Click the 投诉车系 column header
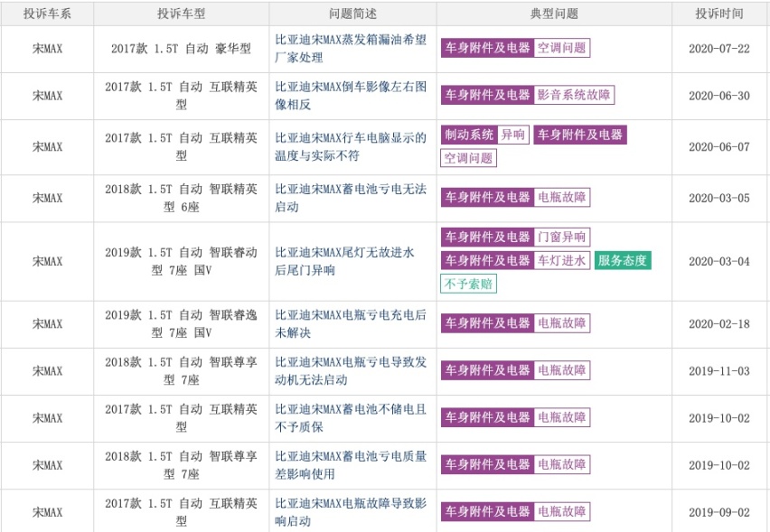 (47, 14)
